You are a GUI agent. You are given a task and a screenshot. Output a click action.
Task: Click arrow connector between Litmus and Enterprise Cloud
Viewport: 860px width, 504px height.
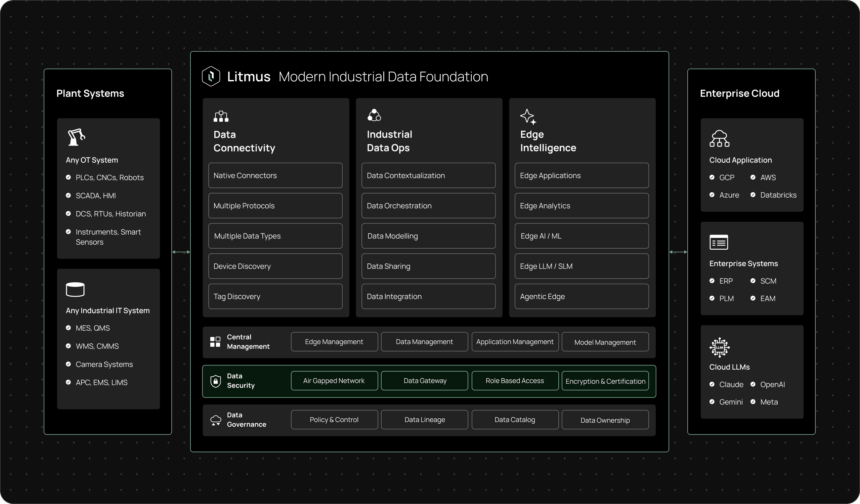pos(678,252)
